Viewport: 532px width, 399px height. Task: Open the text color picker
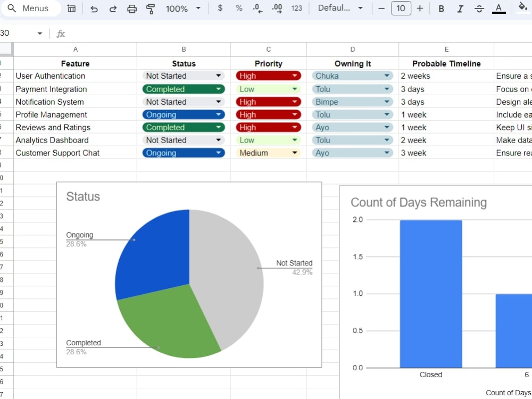(499, 9)
